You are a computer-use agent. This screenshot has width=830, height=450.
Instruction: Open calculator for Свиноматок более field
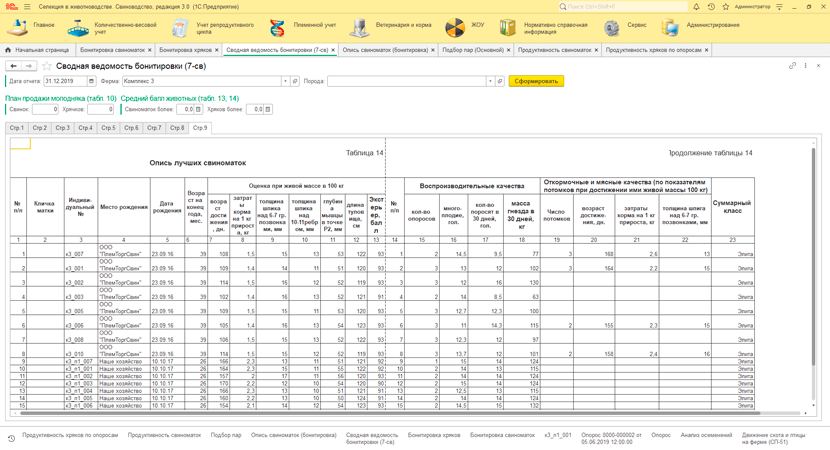coord(199,109)
